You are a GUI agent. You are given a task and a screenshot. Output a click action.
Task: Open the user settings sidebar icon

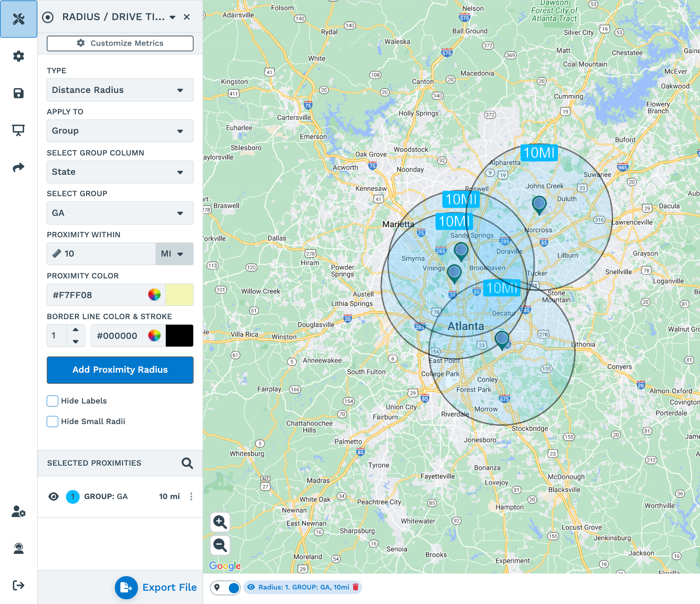pos(18,511)
